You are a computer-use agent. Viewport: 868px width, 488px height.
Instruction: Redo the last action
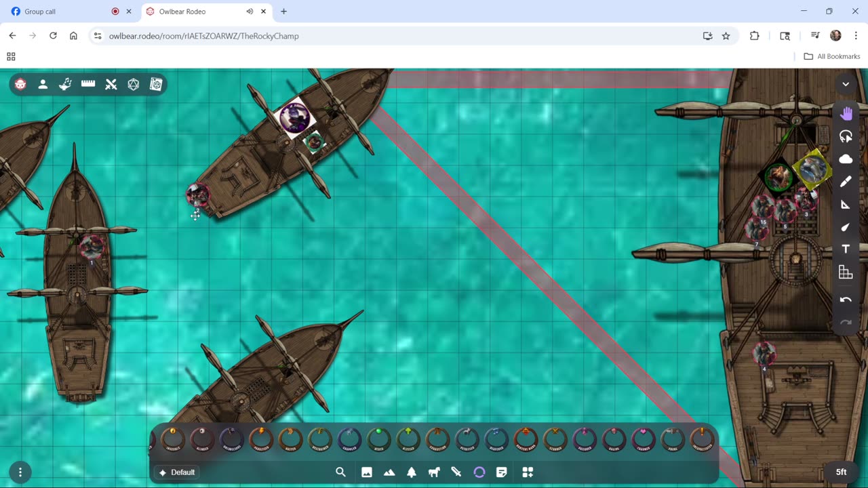846,323
